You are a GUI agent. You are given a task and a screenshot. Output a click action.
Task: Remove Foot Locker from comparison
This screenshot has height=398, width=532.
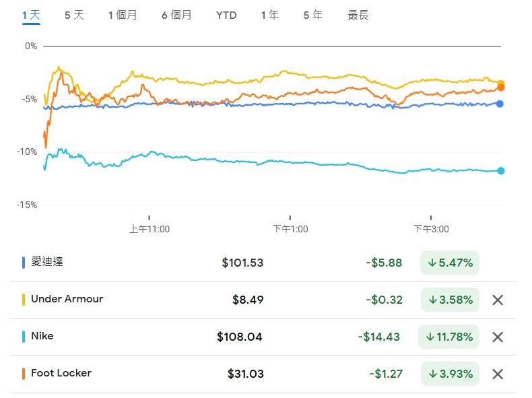click(498, 374)
